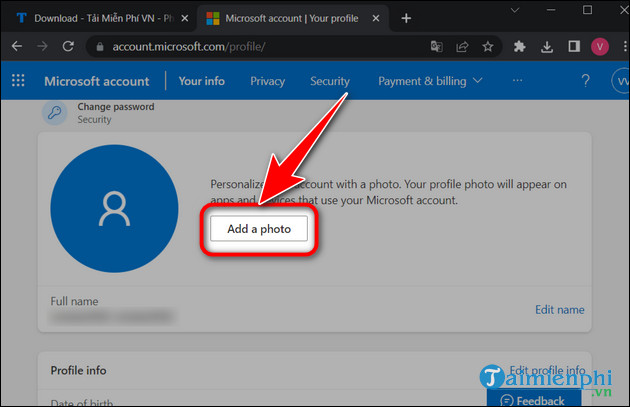
Task: Open the tab search chevron in title bar
Action: click(x=515, y=10)
